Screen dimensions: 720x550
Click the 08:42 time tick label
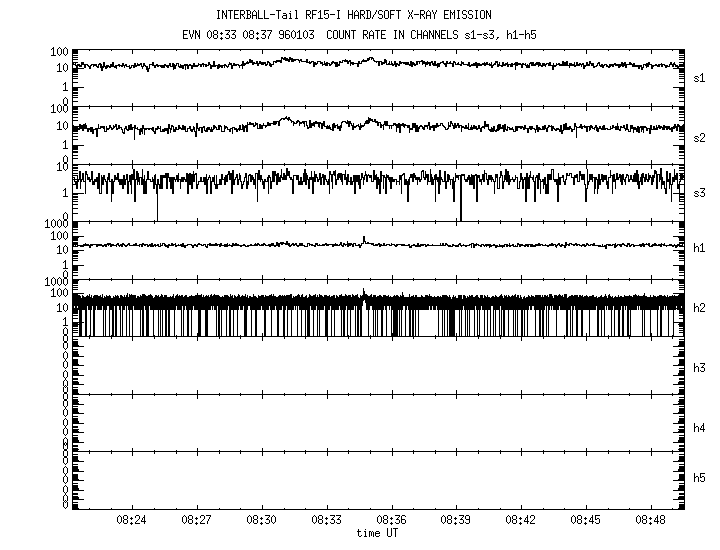521,521
